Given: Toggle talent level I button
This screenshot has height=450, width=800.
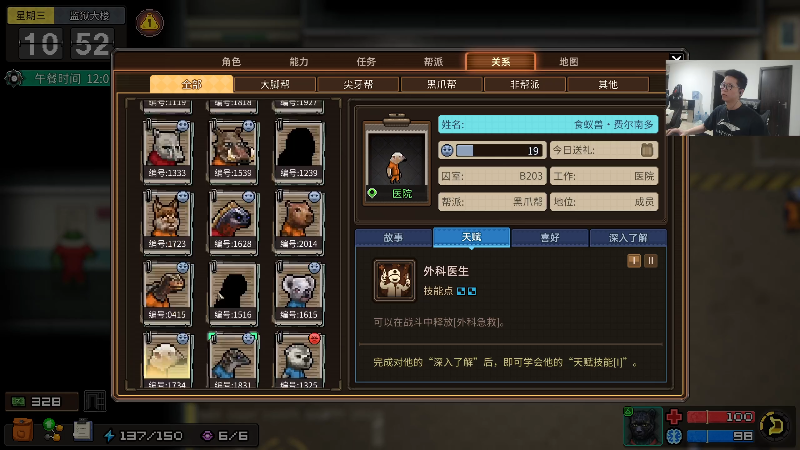Looking at the screenshot, I should pos(634,261).
